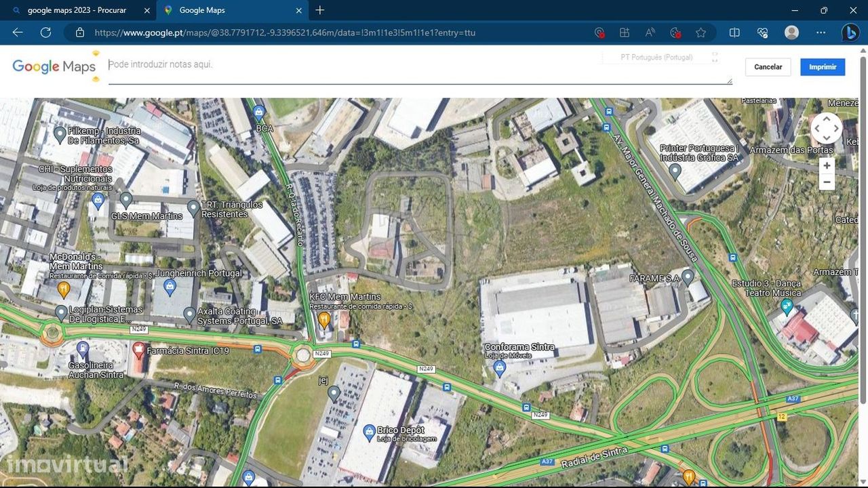The width and height of the screenshot is (868, 488).
Task: Reload the page with the refresh icon
Action: point(45,33)
